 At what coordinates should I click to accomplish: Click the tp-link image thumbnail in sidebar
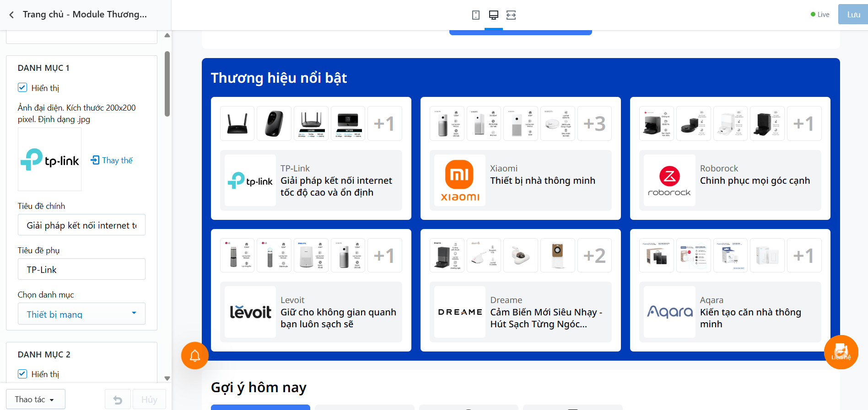(49, 159)
